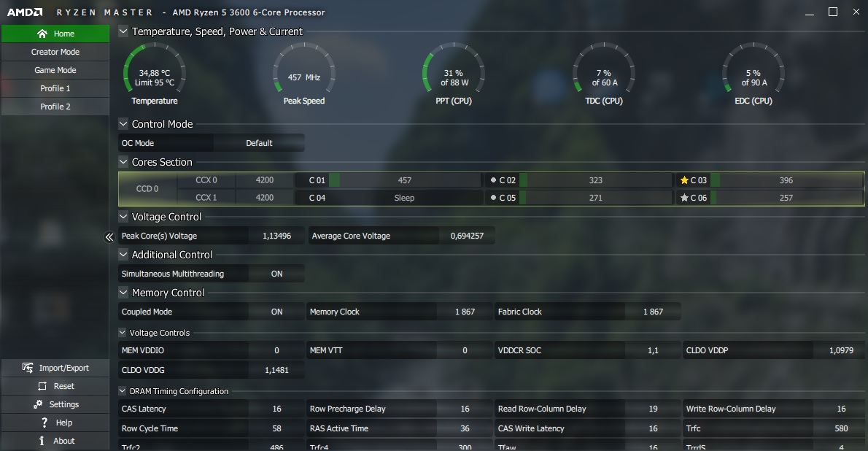
Task: Click Average Core Voltage value 0,694257
Action: pos(468,236)
